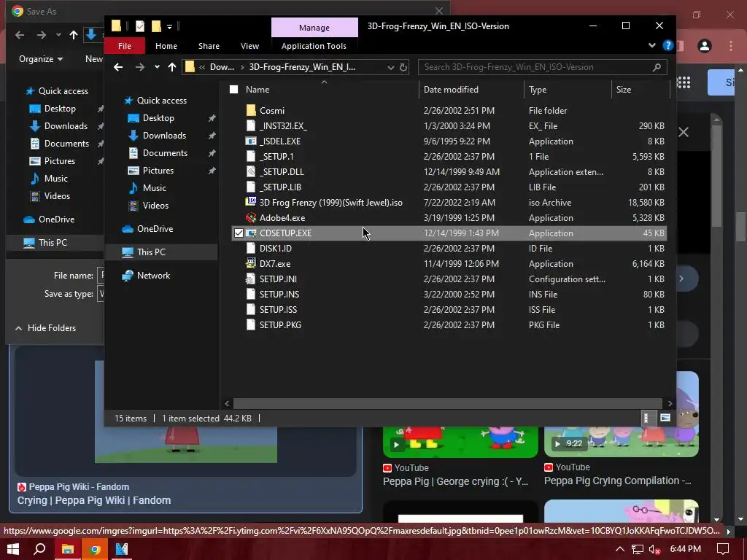Open recent locations dropdown in Explorer
Screen dimensions: 747x560
pyautogui.click(x=157, y=67)
